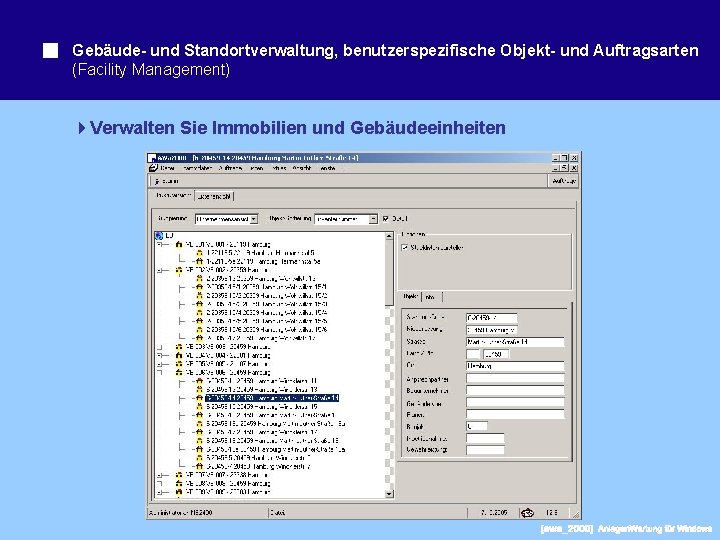Image resolution: width=720 pixels, height=540 pixels.
Task: Click the house icon of the VE 002 node
Action: tap(179, 270)
